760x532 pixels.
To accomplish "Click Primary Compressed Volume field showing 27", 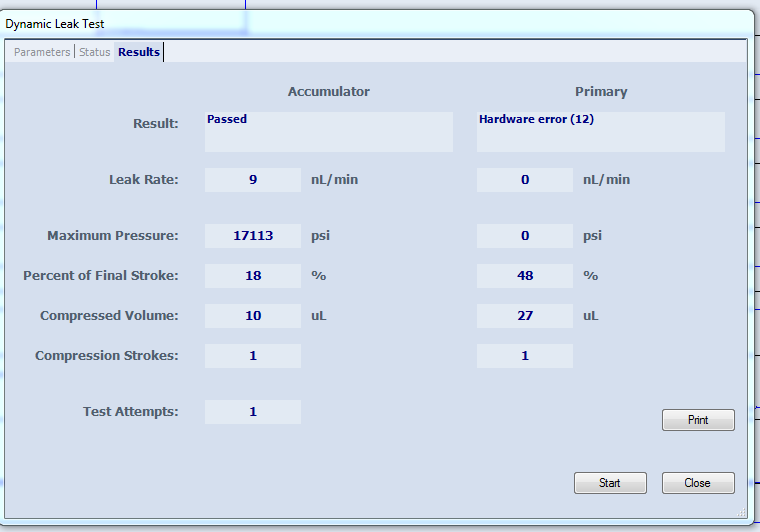I will [525, 316].
